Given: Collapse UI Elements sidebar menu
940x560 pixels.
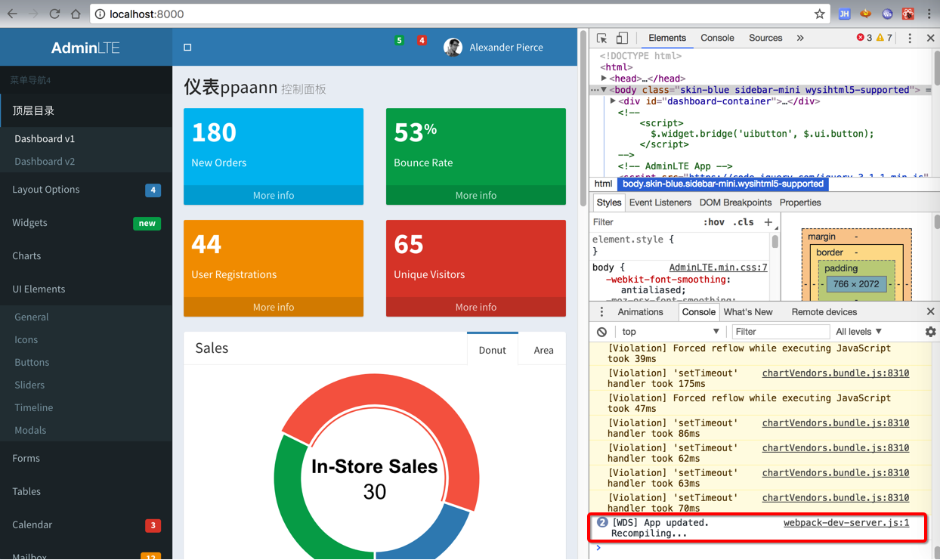Looking at the screenshot, I should (86, 289).
